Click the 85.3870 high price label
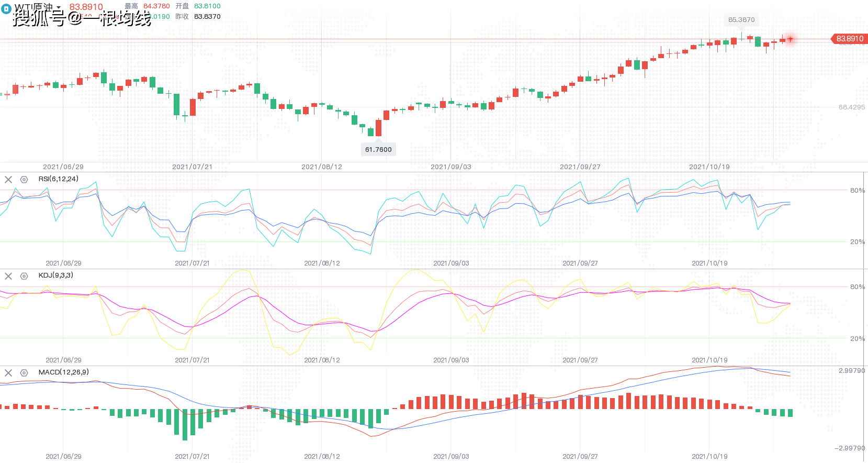 pos(741,20)
